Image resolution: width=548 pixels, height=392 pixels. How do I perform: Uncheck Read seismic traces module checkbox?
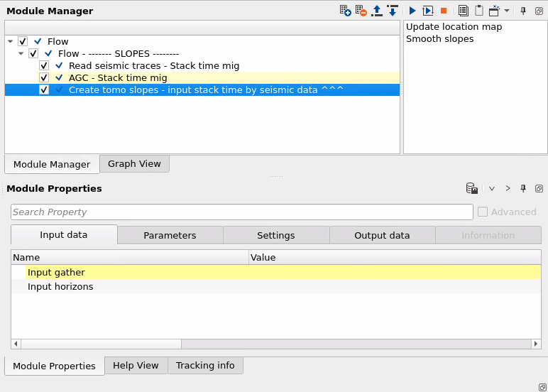tap(44, 65)
